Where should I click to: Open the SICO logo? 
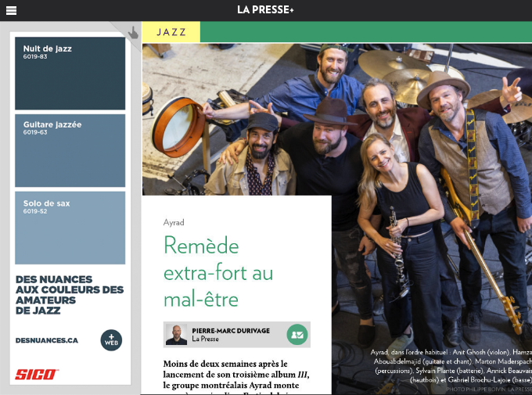[37, 375]
